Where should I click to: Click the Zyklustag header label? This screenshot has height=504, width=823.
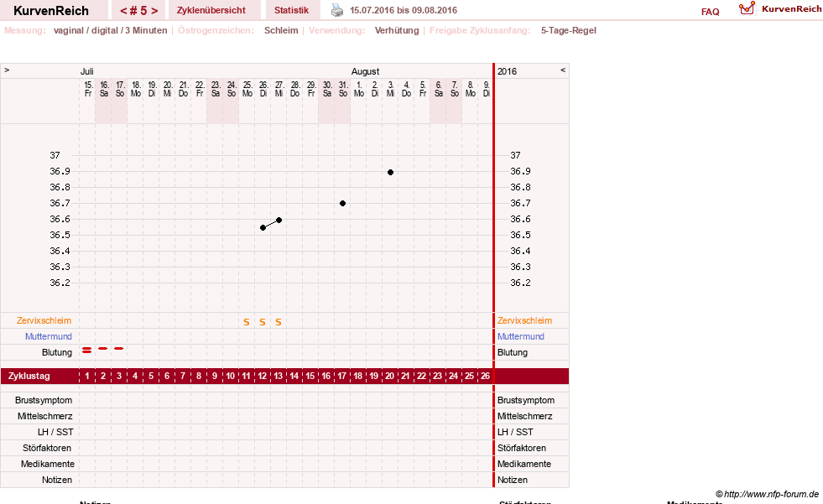[x=29, y=376]
